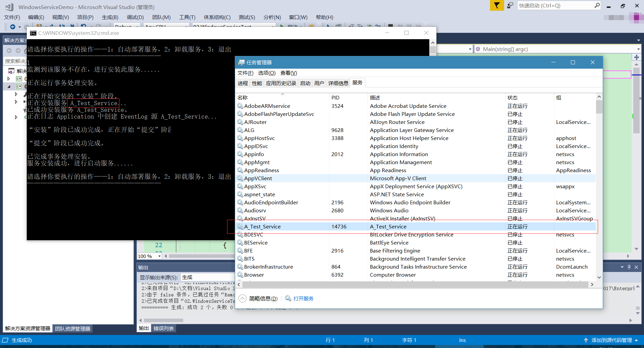Click the open services gear icon
The image size is (644, 348).
[x=288, y=298]
